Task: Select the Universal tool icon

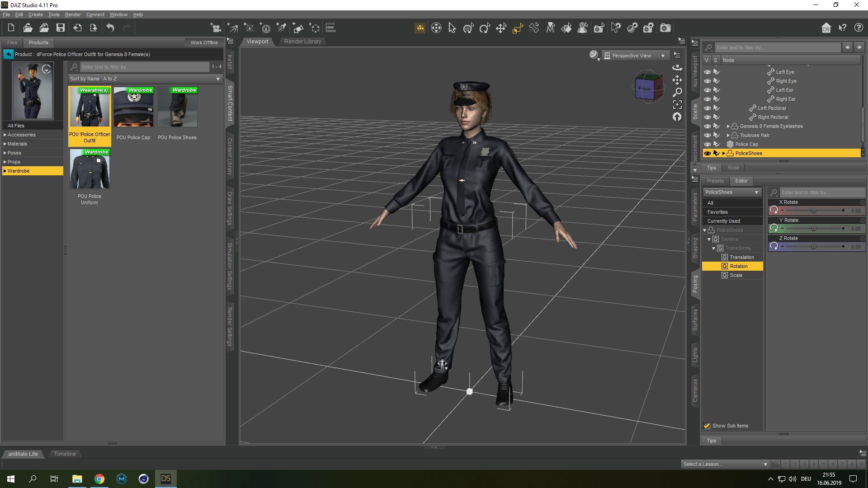Action: coord(468,28)
